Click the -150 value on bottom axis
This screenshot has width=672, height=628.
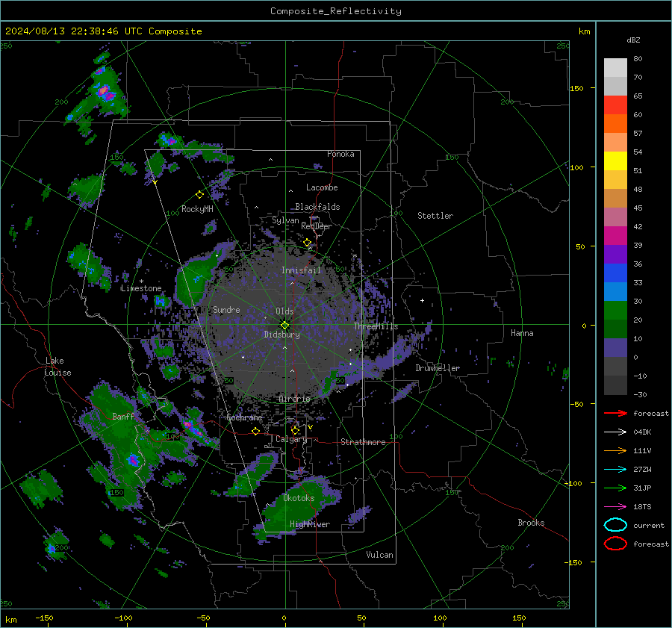pyautogui.click(x=44, y=618)
